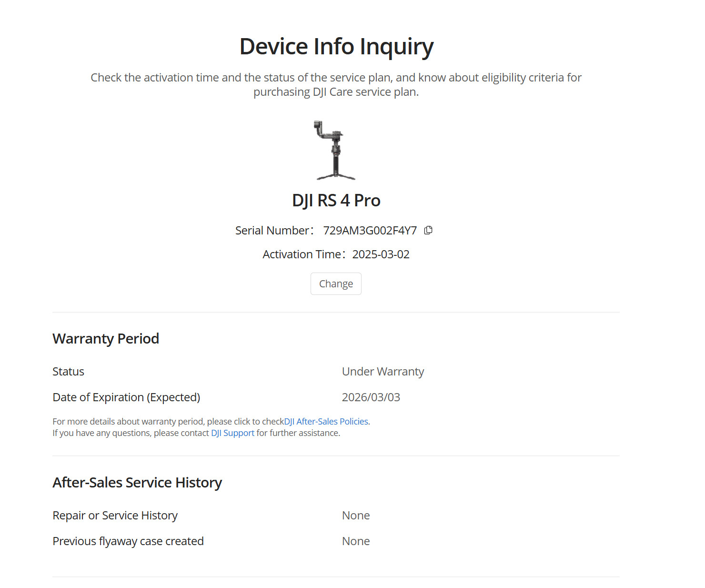Screen dimensions: 705x588
Task: Click the activation date 2025-03-02
Action: pyautogui.click(x=381, y=254)
